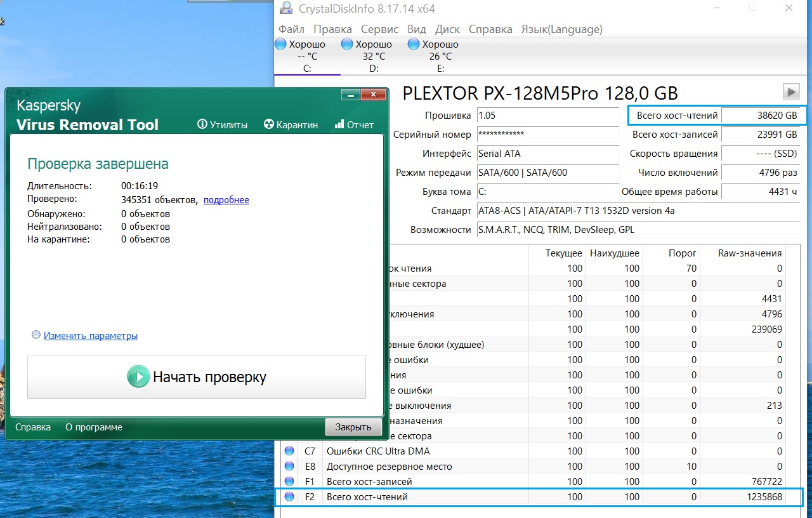Open the Язык(Language) menu
This screenshot has width=812, height=518.
click(x=562, y=29)
